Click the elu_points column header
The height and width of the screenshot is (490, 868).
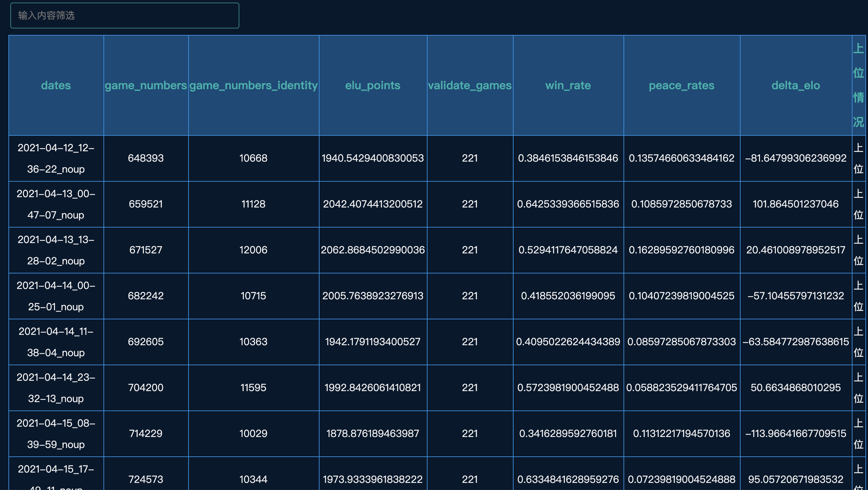coord(373,86)
